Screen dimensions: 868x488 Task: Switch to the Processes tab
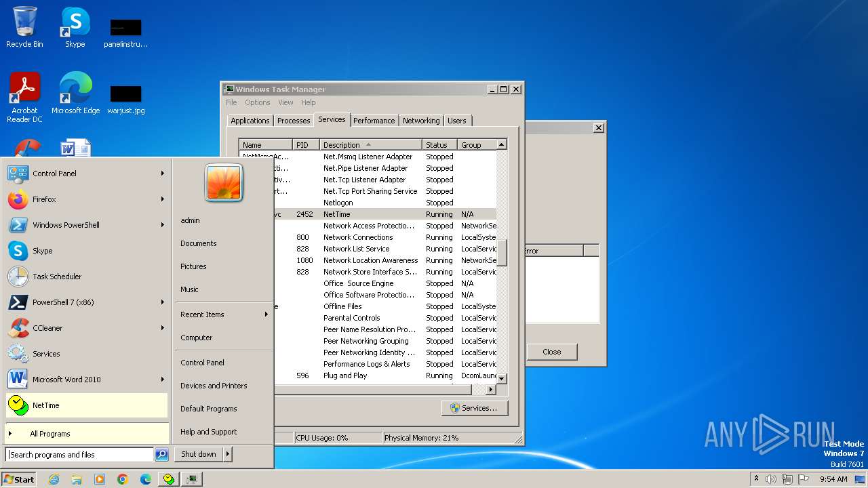[294, 121]
